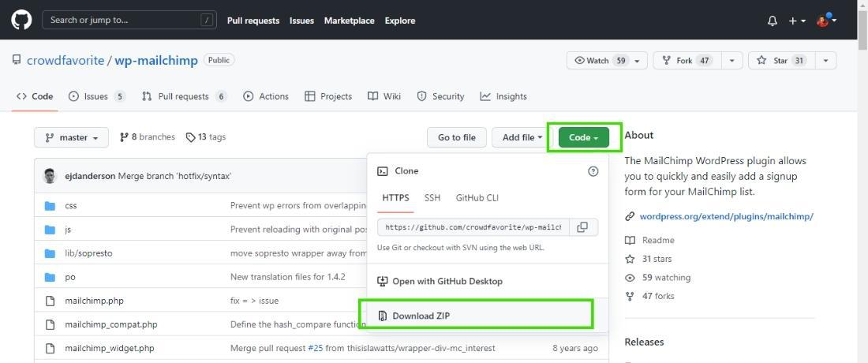The width and height of the screenshot is (868, 363).
Task: Open the mailchimp.php file
Action: pyautogui.click(x=94, y=301)
